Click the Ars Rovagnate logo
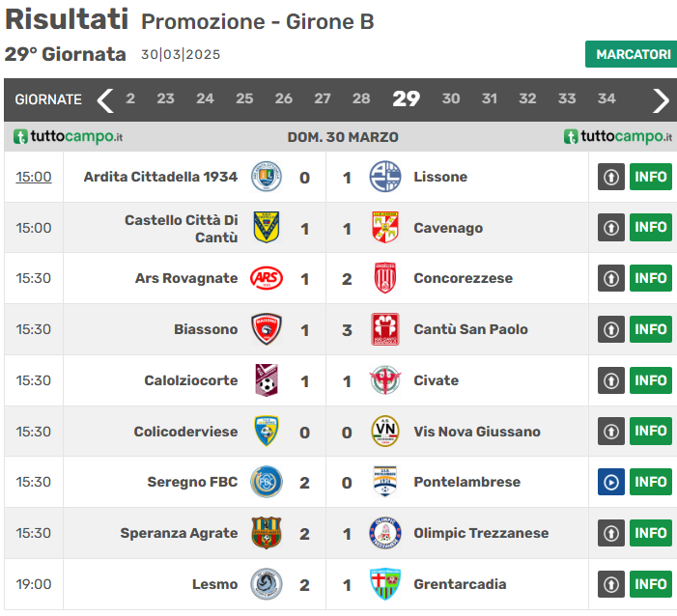The image size is (677, 616). pos(267,278)
